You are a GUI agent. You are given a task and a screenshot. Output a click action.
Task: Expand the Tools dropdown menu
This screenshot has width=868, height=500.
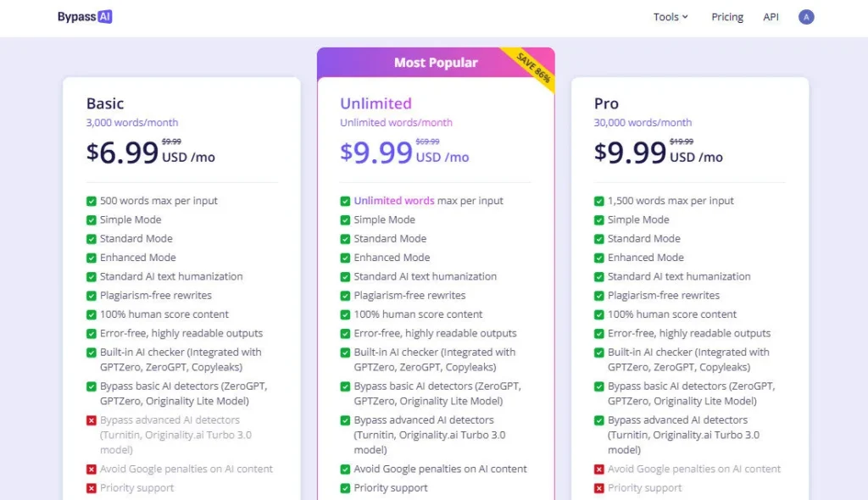pyautogui.click(x=670, y=17)
